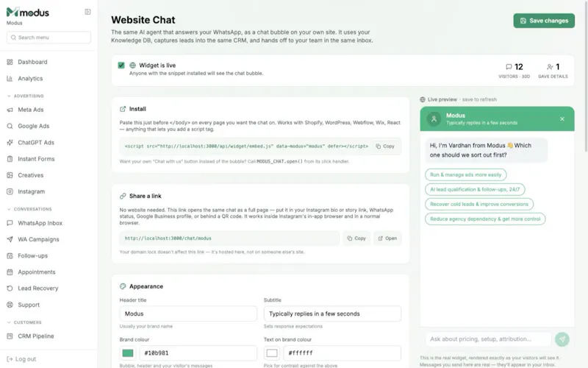Click the Instant Forms clipboard icon
Image resolution: width=588 pixels, height=368 pixels.
(x=10, y=159)
